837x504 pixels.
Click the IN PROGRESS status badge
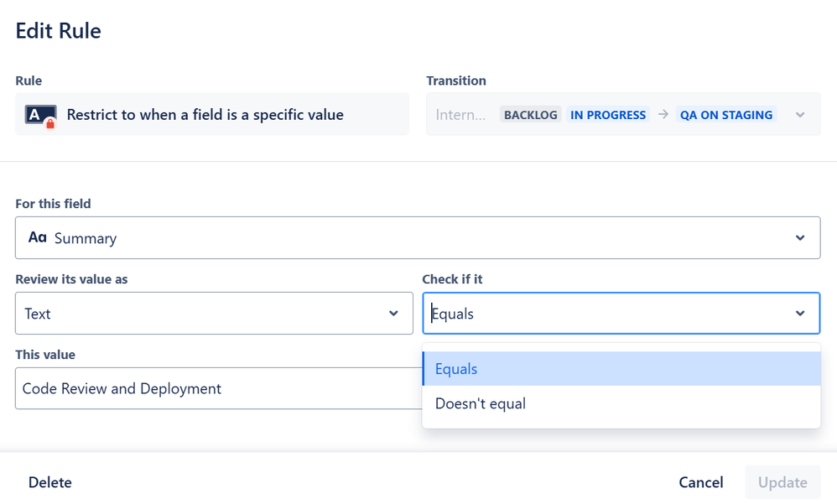(608, 115)
